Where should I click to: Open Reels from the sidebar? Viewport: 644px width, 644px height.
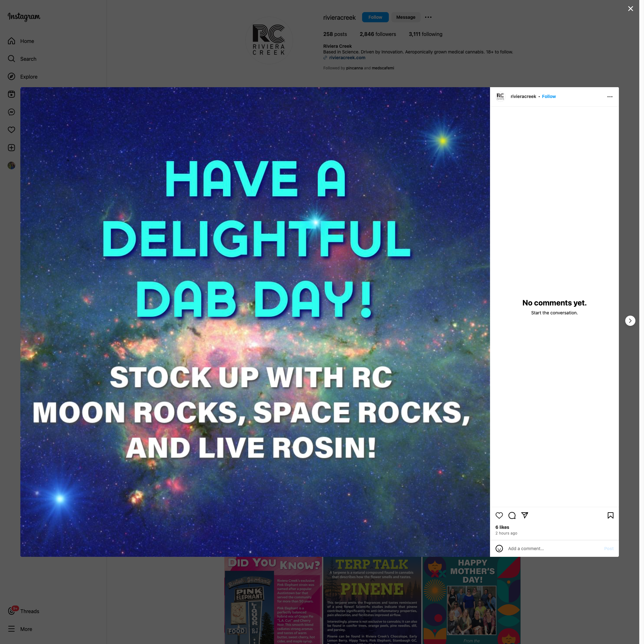click(11, 94)
